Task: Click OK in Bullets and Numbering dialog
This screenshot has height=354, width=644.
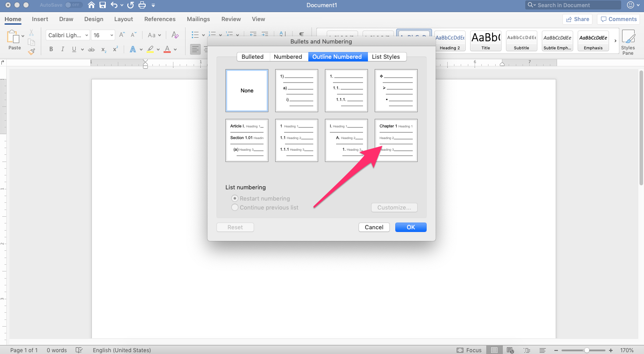Action: (411, 227)
